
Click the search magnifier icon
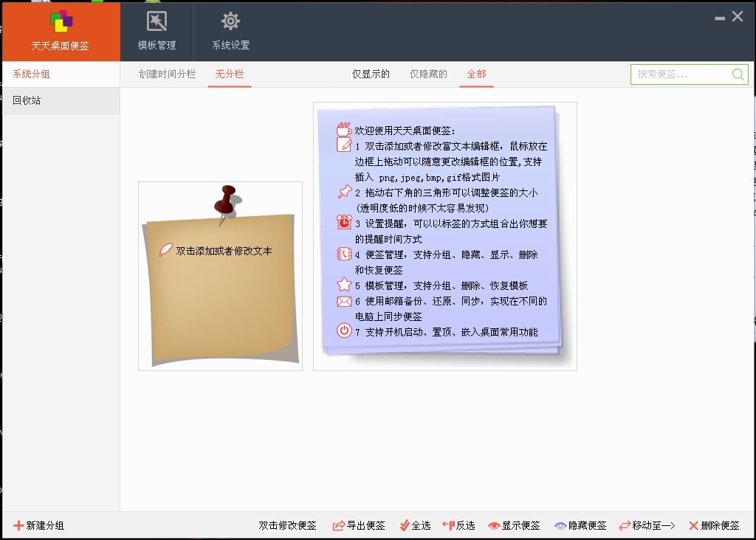click(x=738, y=75)
